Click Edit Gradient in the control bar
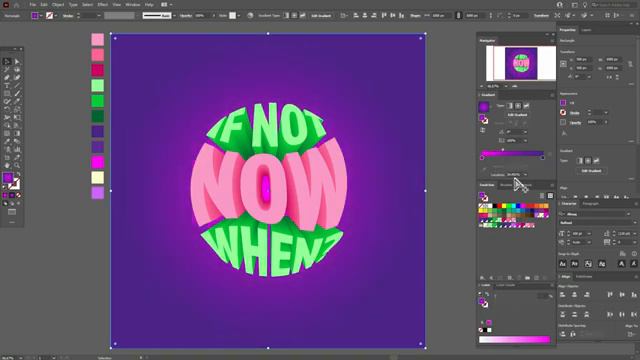This screenshot has height=360, width=640. (x=321, y=16)
